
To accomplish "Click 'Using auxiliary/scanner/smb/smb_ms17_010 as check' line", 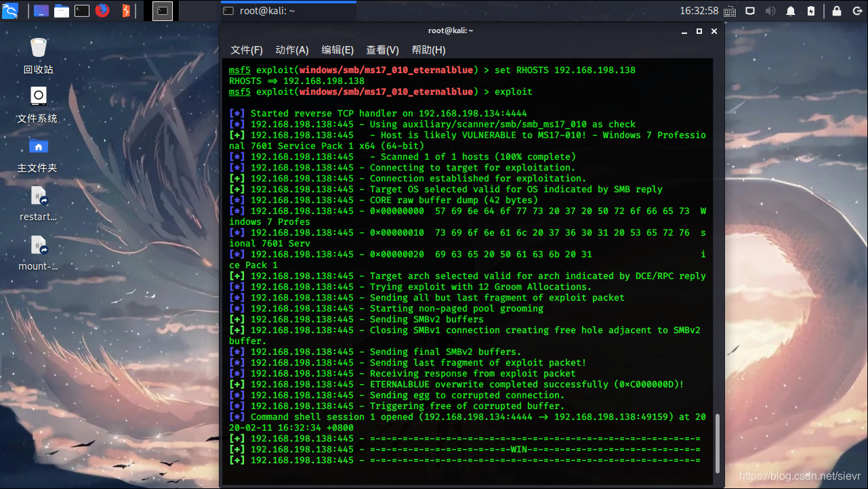I will click(432, 125).
